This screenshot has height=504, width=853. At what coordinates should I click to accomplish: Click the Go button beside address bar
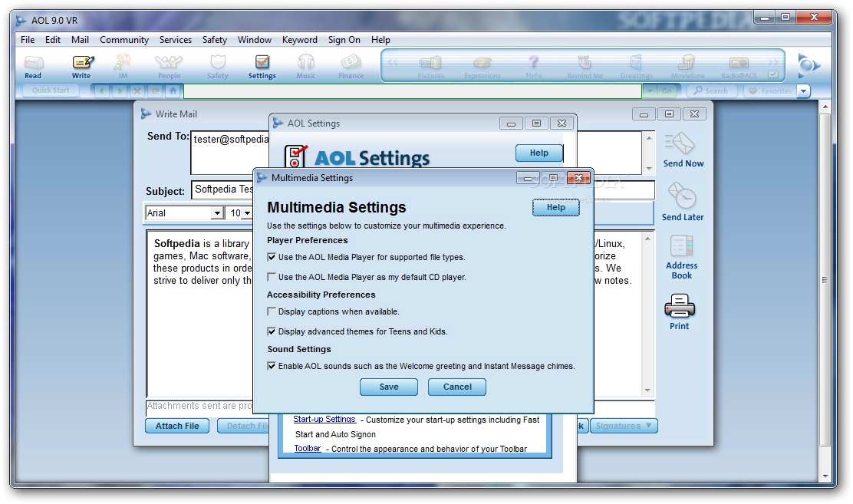pyautogui.click(x=667, y=91)
